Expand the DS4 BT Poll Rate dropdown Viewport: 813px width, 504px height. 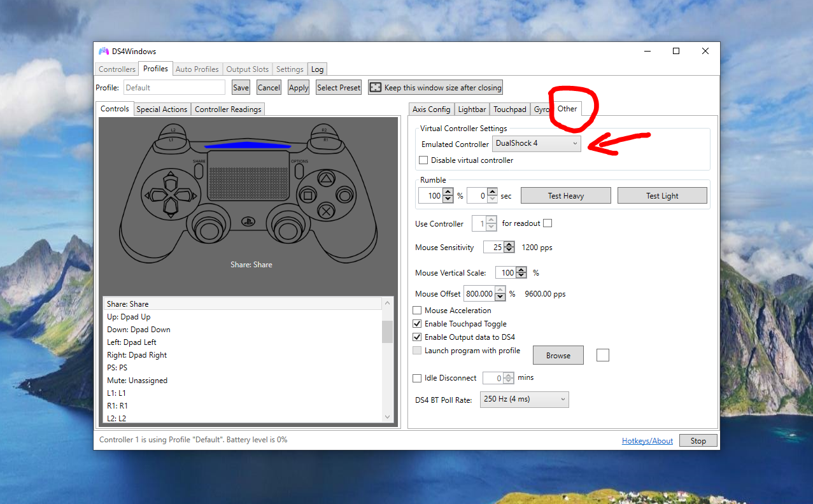point(524,400)
